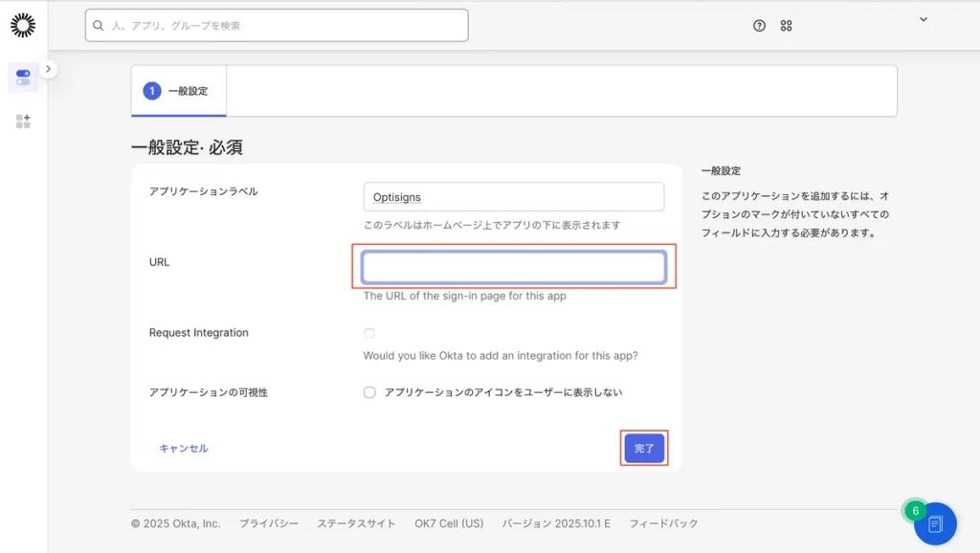
Task: Click the アプリケーションラベル field containing Optisigns
Action: 514,197
